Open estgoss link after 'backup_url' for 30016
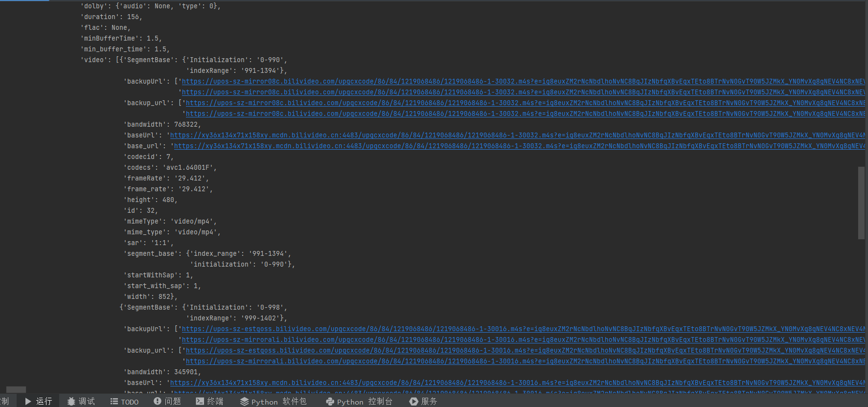868x407 pixels. tap(525, 351)
